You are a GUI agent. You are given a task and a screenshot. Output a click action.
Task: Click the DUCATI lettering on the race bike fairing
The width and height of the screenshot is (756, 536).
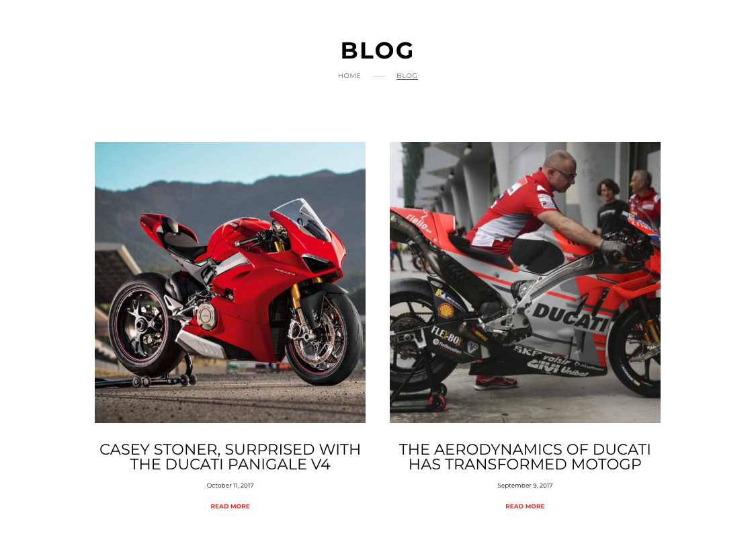click(x=570, y=317)
